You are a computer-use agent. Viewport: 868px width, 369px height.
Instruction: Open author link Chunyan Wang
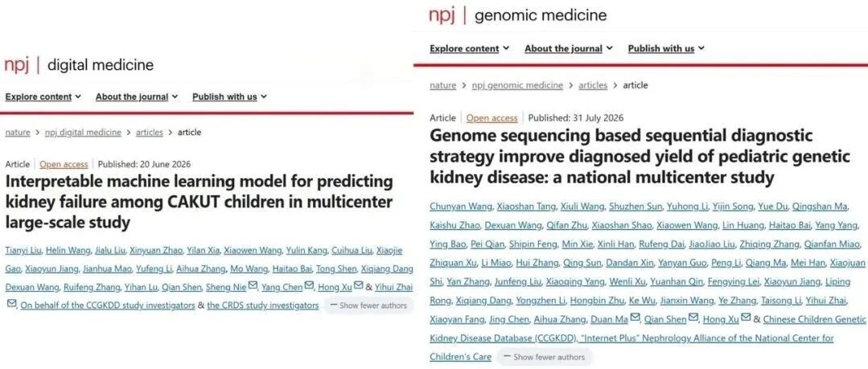click(x=461, y=207)
